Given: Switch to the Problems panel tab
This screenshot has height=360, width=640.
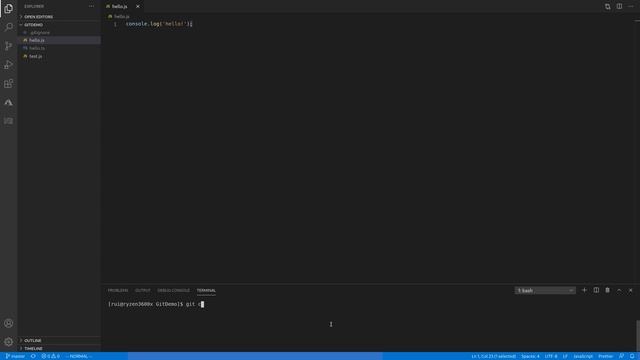Looking at the screenshot, I should point(118,290).
